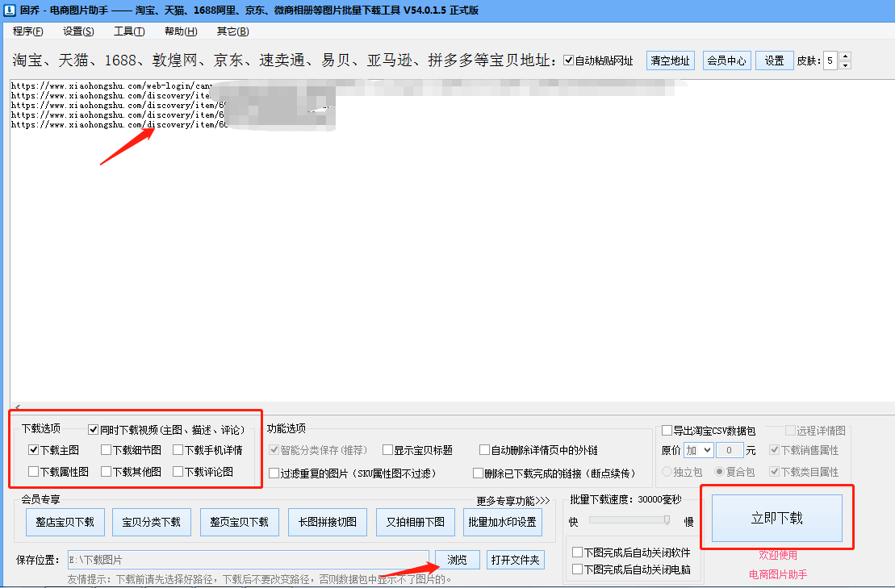This screenshot has height=588, width=895.
Task: Click 浏览 to choose save folder
Action: 457,559
